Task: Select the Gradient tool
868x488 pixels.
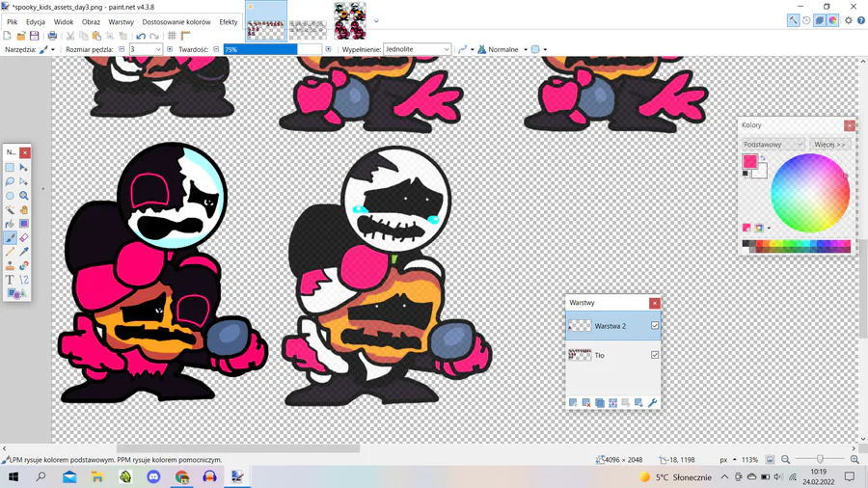Action: coord(24,224)
